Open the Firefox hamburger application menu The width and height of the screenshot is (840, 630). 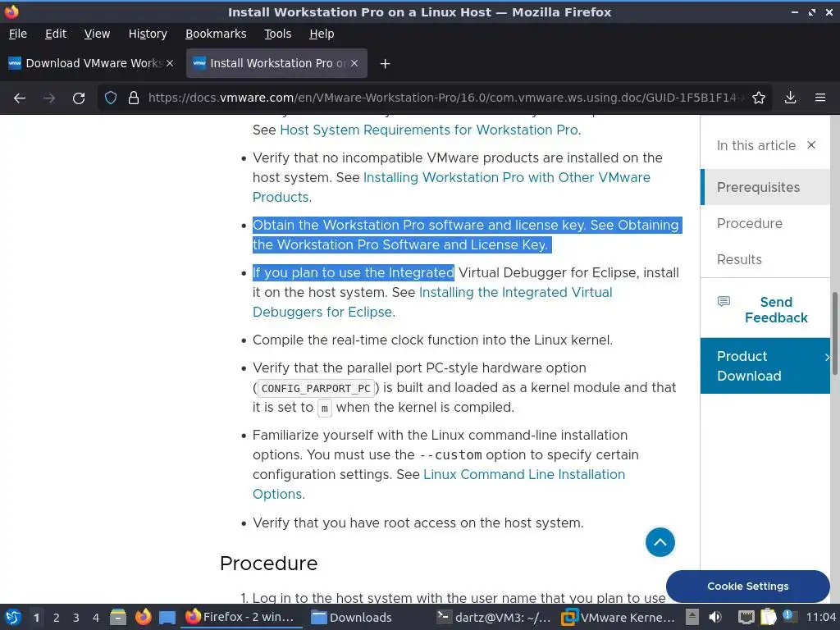tap(820, 98)
